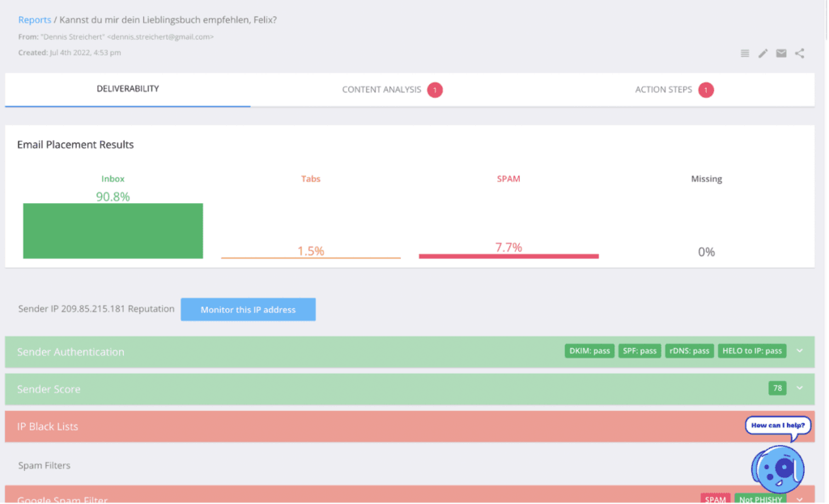Switch to the Content Analysis tab
Viewport: 829px width, 504px height.
pos(382,90)
